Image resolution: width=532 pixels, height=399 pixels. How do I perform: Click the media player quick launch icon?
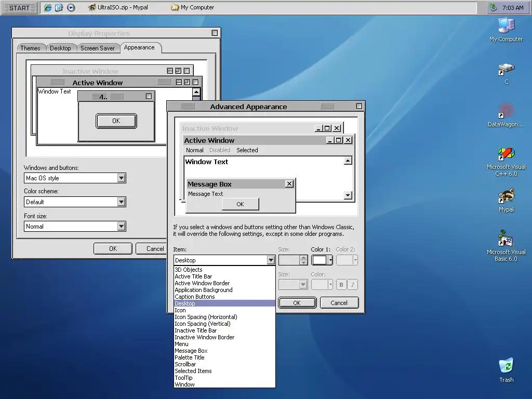pos(71,7)
